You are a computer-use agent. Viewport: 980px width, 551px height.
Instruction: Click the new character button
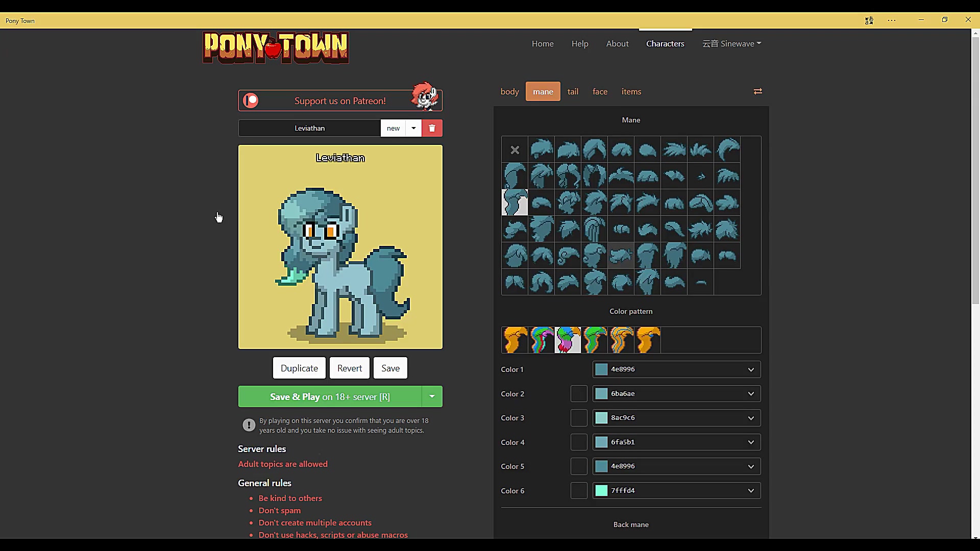pyautogui.click(x=393, y=128)
